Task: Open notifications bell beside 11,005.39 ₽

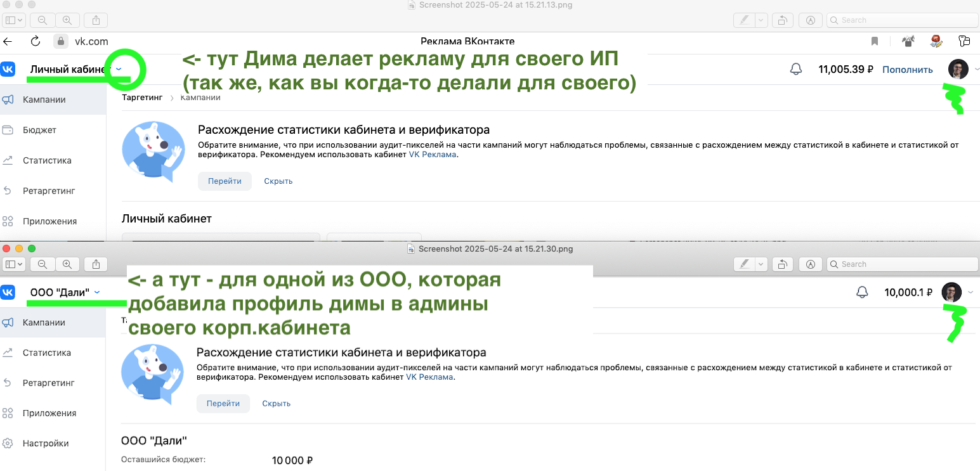Action: click(795, 69)
